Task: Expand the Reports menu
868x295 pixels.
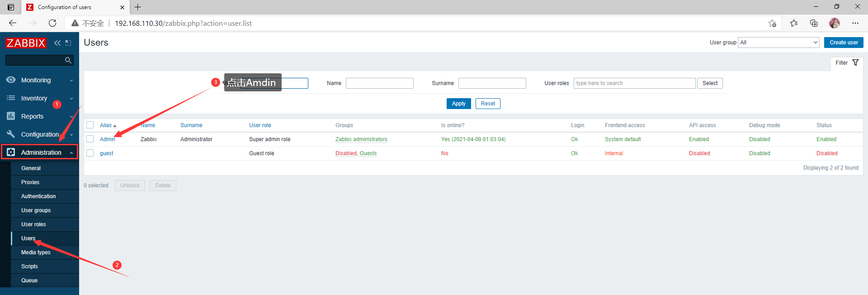Action: pyautogui.click(x=71, y=117)
